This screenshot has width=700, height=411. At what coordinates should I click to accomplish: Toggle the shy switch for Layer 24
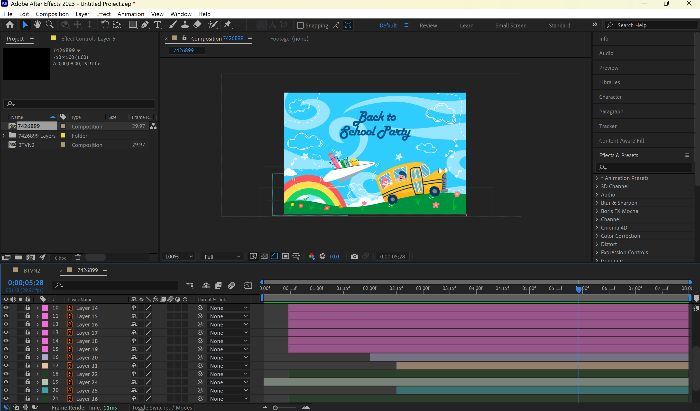pos(133,382)
